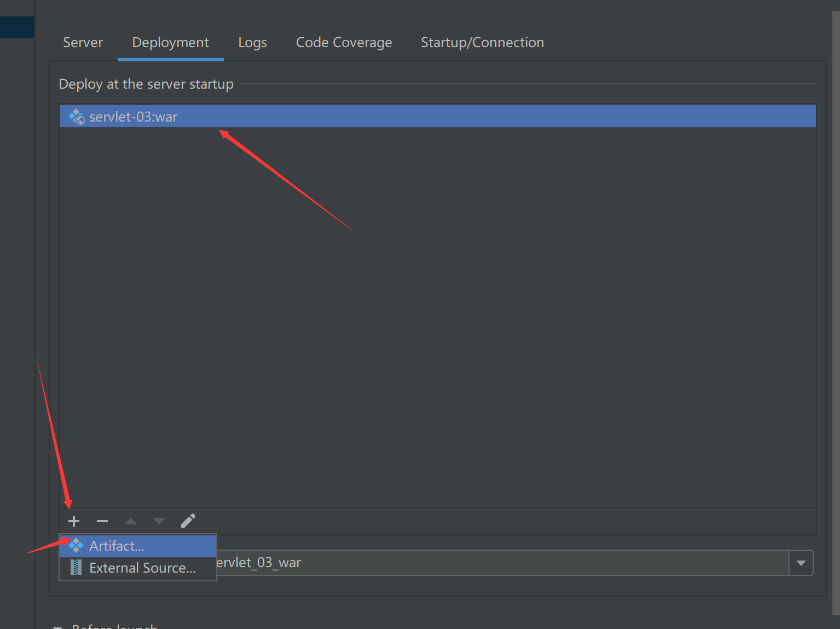Choose External Source... from the popup
This screenshot has width=840, height=629.
tap(138, 568)
